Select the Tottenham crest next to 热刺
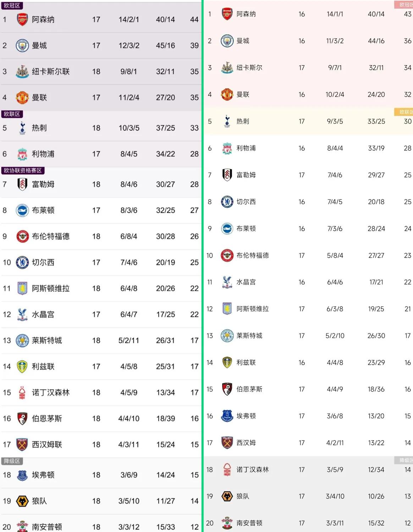This screenshot has width=413, height=532. pos(22,128)
